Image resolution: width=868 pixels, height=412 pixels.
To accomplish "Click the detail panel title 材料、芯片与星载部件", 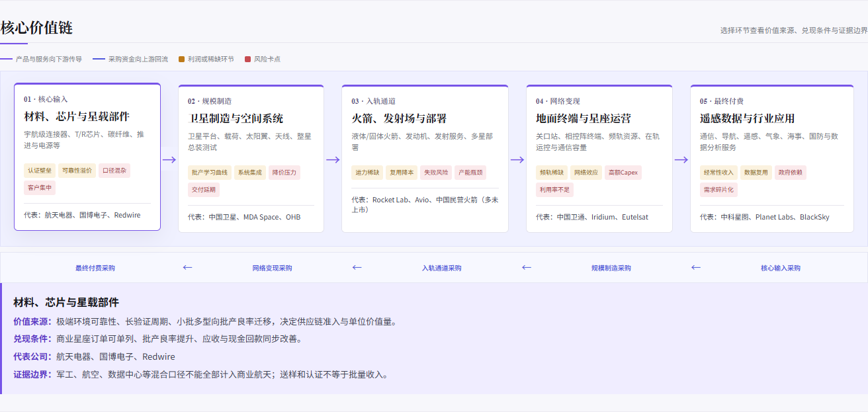I will 66,302.
